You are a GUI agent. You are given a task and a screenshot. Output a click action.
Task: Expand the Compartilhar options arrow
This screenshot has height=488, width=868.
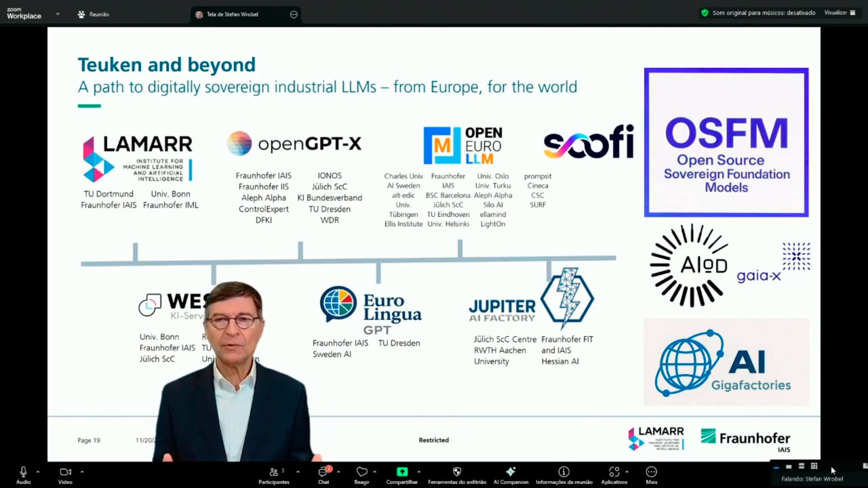(418, 472)
